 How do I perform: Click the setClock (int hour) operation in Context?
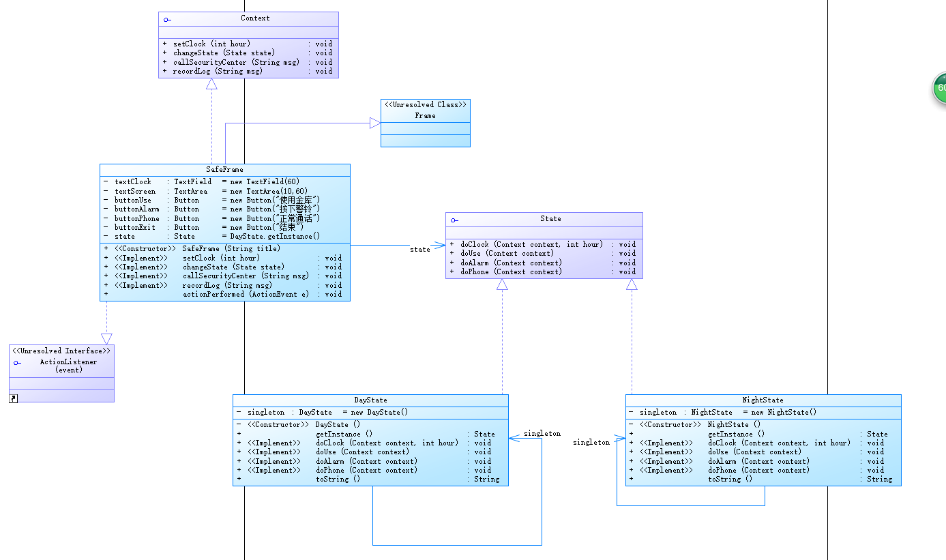coord(248,44)
